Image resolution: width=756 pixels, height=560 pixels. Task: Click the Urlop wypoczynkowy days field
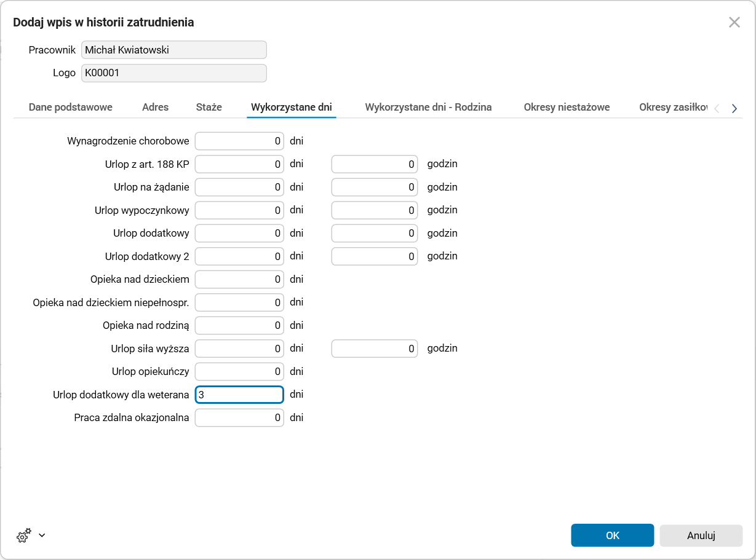tap(239, 210)
